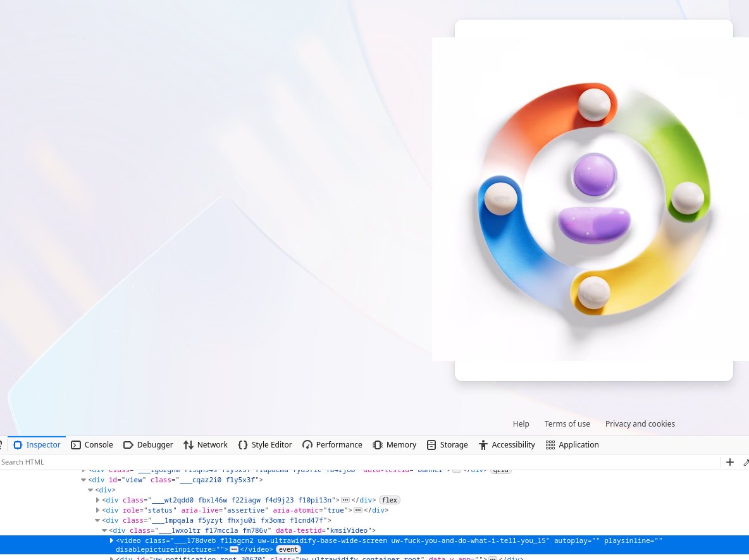Image resolution: width=749 pixels, height=560 pixels.
Task: Open the Console tab
Action: pos(92,444)
